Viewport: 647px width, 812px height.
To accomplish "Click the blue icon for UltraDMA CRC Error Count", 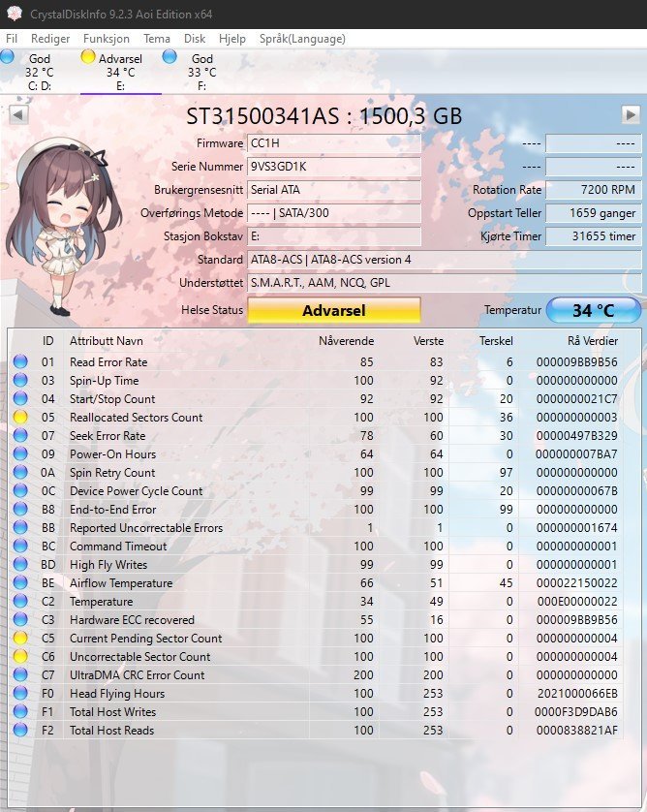I will 20,674.
